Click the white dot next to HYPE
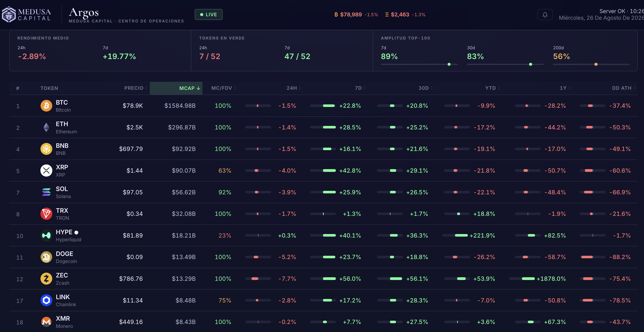 [76, 233]
